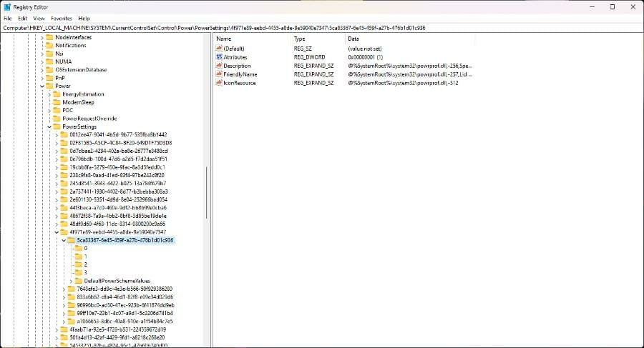Click folder icon of subkey 2
This screenshot has width=644, height=348.
pos(79,264)
